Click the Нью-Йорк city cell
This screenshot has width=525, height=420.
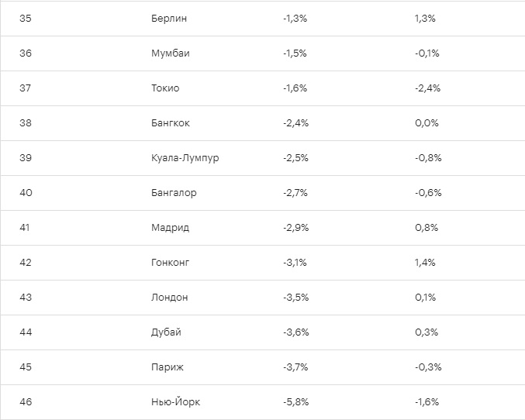tap(175, 401)
